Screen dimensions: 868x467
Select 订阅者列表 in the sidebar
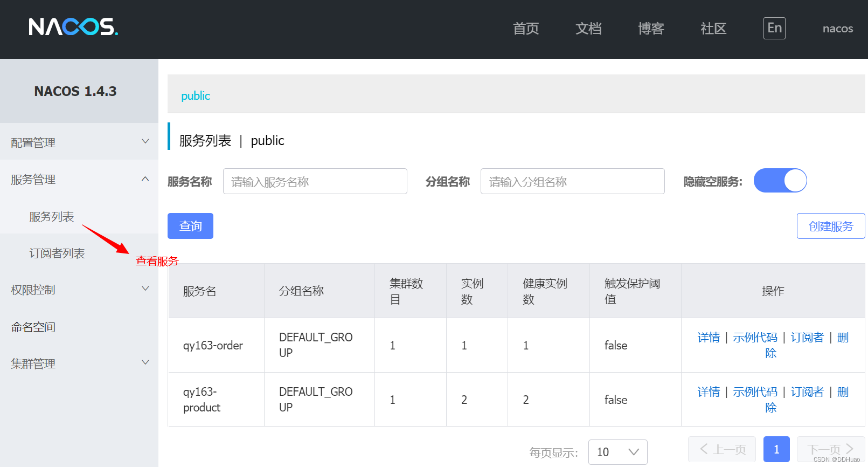[x=57, y=253]
